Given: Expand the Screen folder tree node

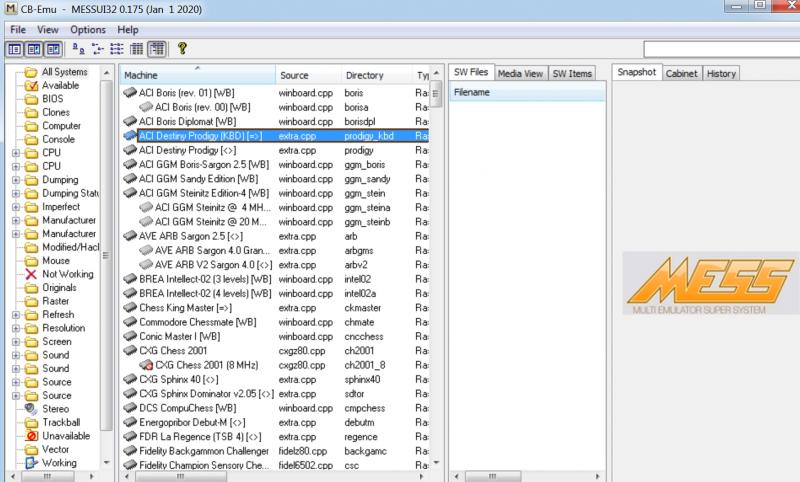Looking at the screenshot, I should coord(14,341).
